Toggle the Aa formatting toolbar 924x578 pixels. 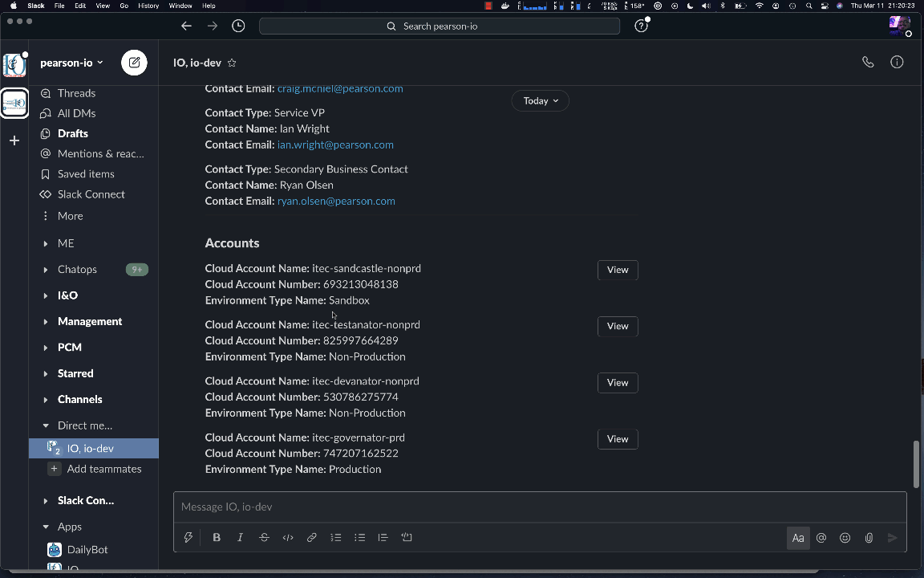point(798,538)
